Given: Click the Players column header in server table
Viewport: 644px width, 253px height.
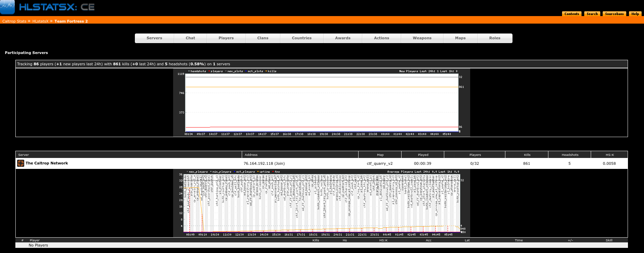Looking at the screenshot, I should pyautogui.click(x=475, y=155).
